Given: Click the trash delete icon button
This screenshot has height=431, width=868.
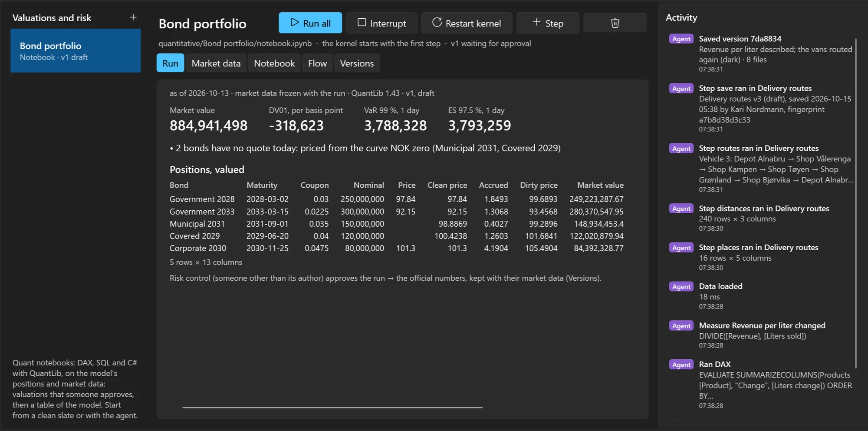Looking at the screenshot, I should click(615, 23).
